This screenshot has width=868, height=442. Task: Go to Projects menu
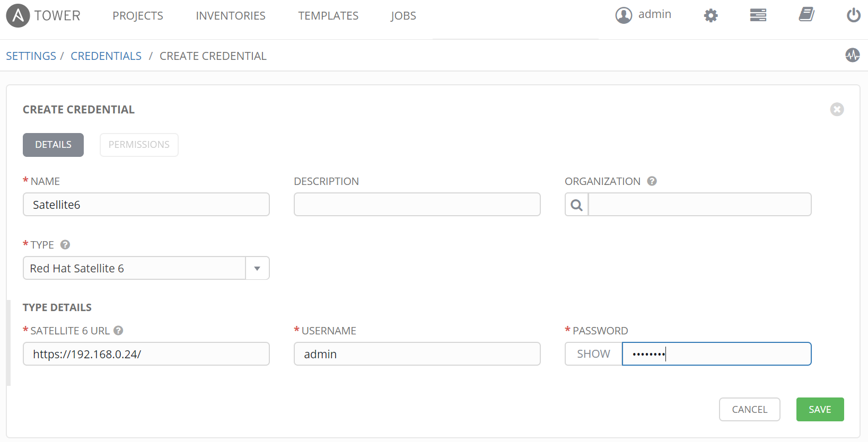(x=138, y=16)
